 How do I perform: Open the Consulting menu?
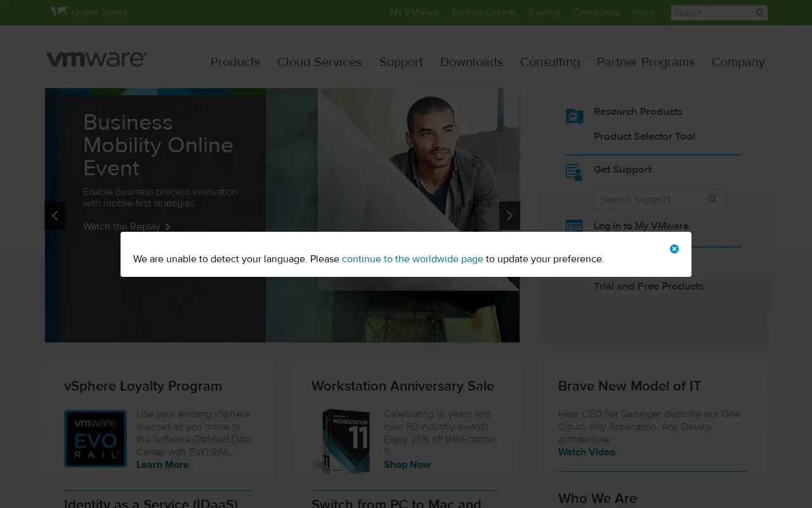tap(550, 62)
